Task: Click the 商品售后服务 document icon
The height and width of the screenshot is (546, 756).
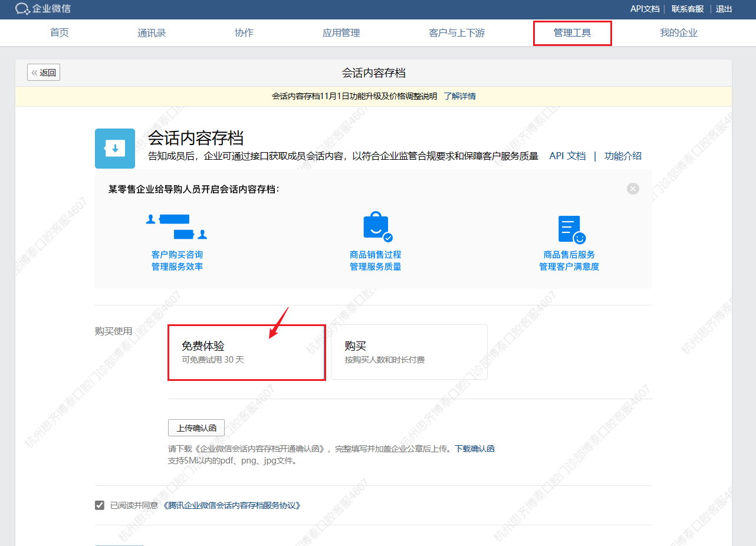Action: (571, 229)
